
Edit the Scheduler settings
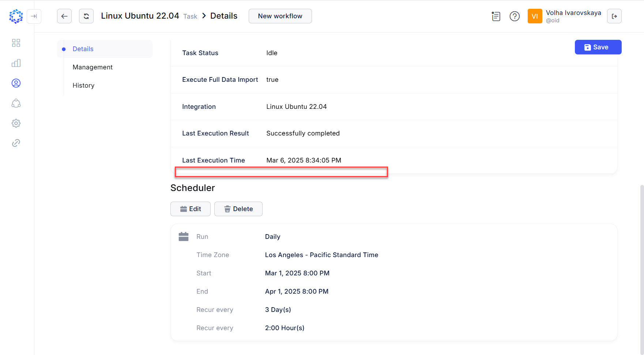[x=190, y=209]
